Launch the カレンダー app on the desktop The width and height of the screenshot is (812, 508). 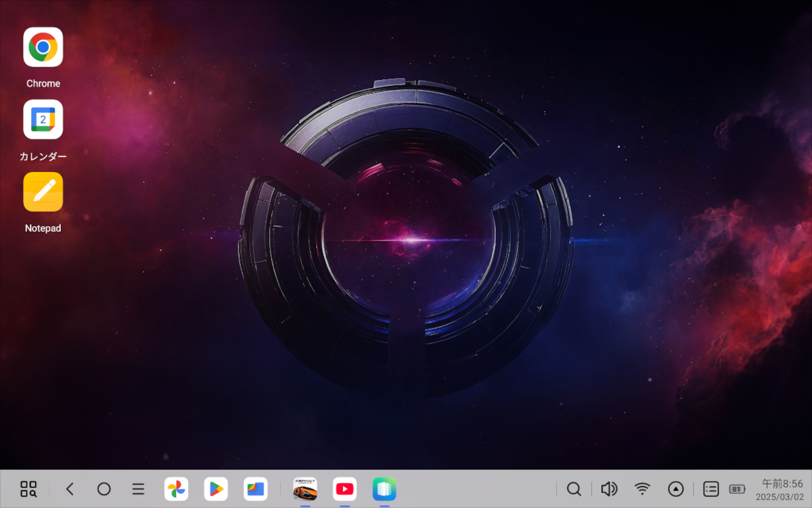[43, 119]
